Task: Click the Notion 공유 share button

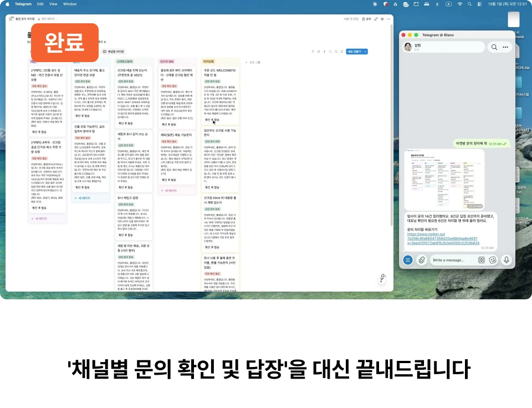Action: pyautogui.click(x=366, y=19)
